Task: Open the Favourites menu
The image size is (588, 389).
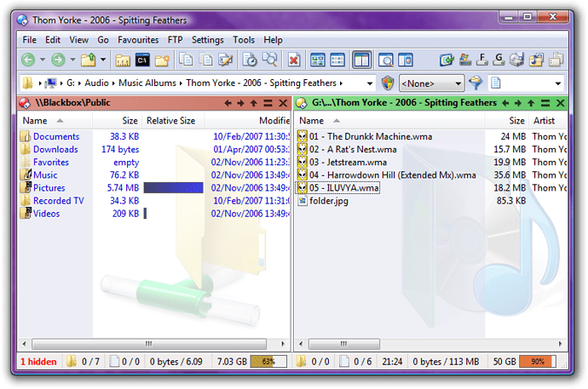Action: (138, 40)
